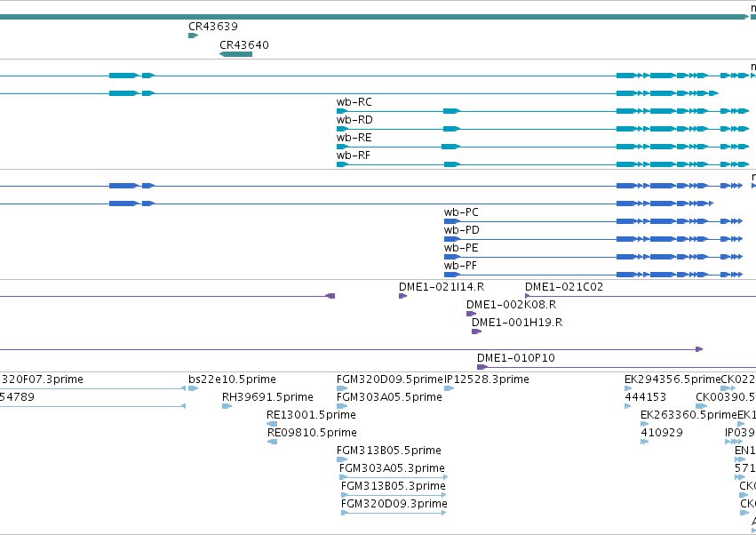The image size is (756, 535).
Task: Select the light-blue glyph under 410929
Action: pos(645,442)
